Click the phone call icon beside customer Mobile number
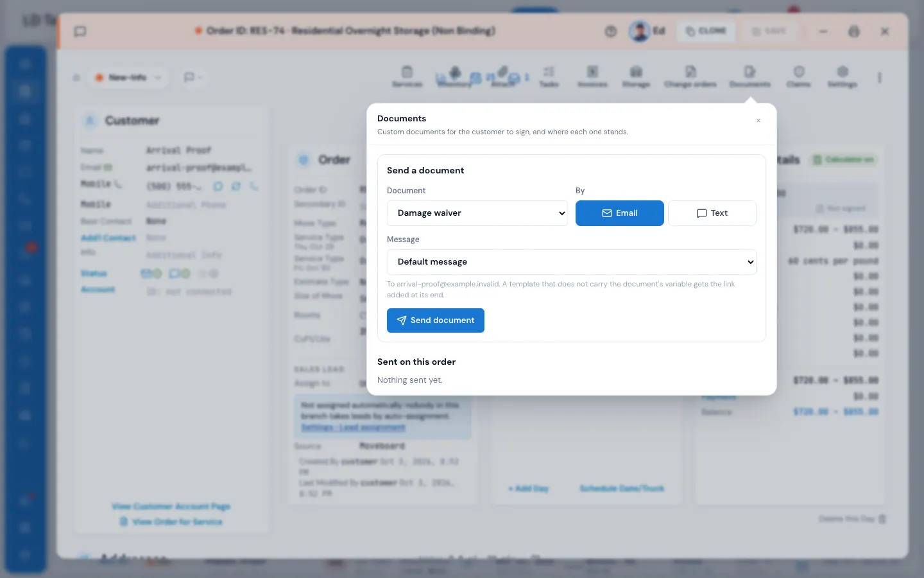This screenshot has height=578, width=924. [255, 186]
